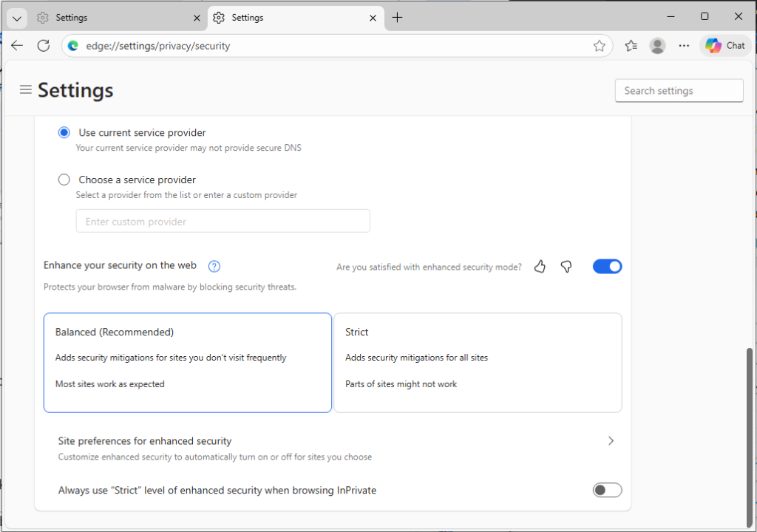Open the enhanced security help icon

pos(214,267)
